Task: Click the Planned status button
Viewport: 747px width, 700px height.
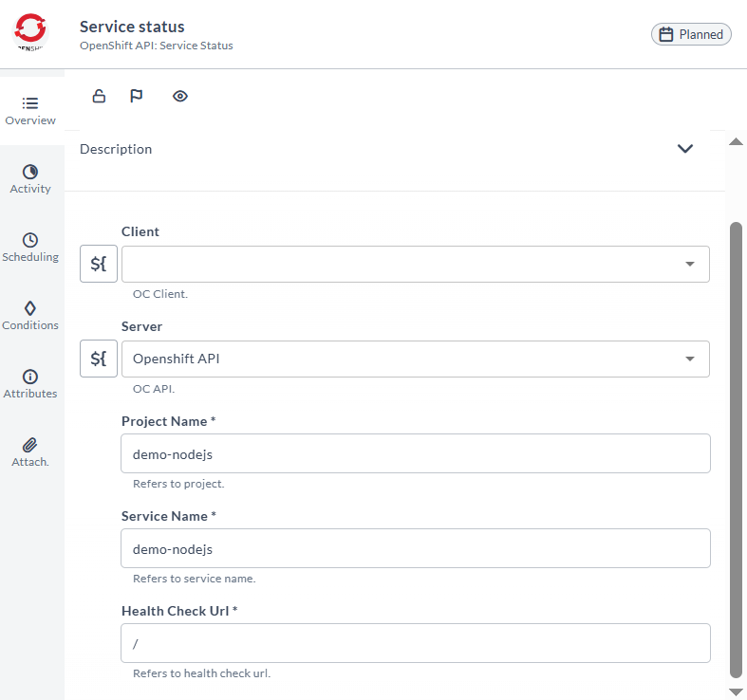Action: click(691, 34)
